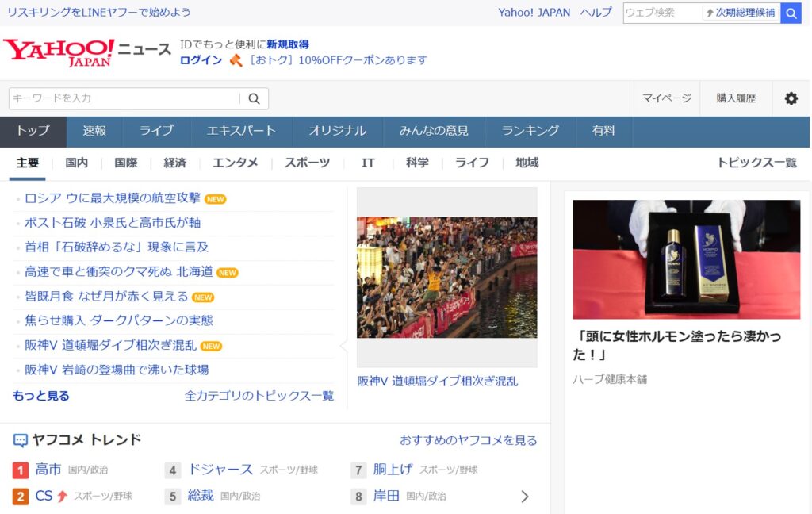Open 購入履歴
812x514 pixels.
pyautogui.click(x=736, y=98)
